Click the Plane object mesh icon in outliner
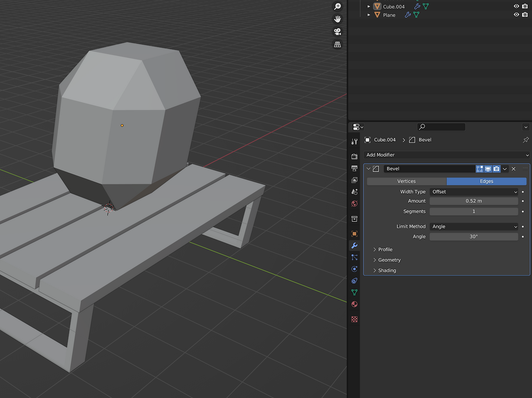 pos(377,15)
